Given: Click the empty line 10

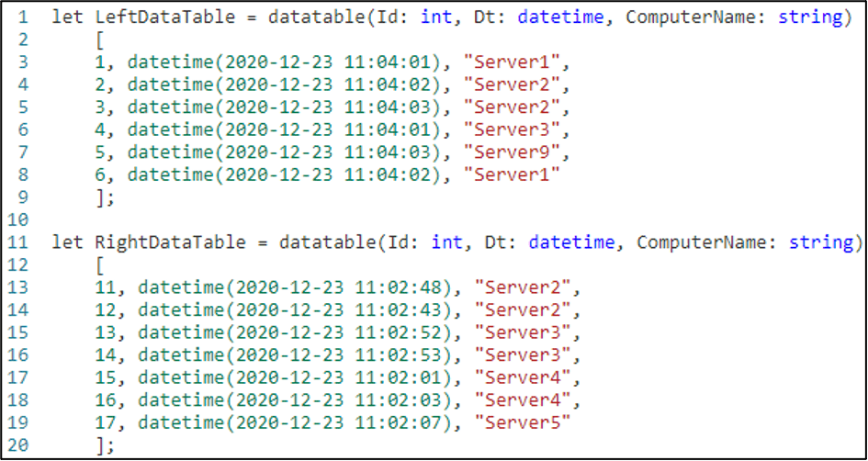Looking at the screenshot, I should (276, 220).
